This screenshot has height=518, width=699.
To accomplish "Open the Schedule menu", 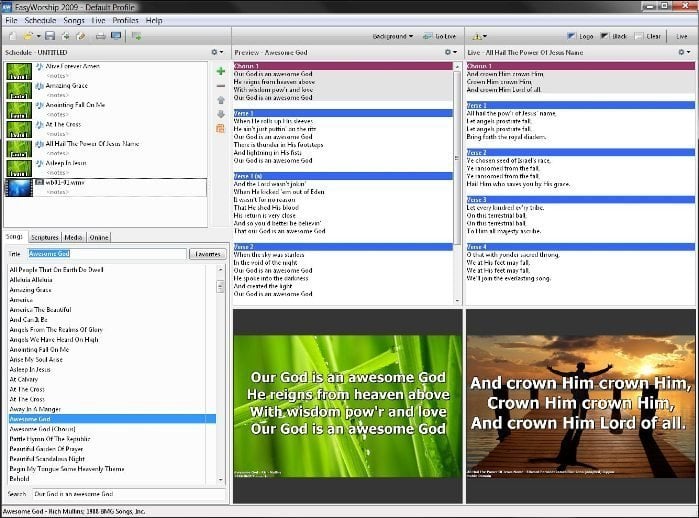I will coord(40,21).
